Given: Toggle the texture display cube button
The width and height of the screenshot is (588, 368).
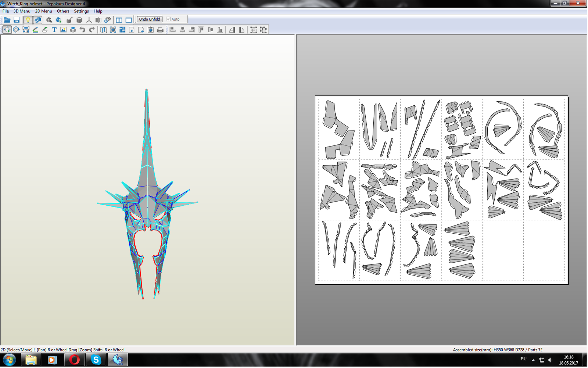Looking at the screenshot, I should 37,20.
